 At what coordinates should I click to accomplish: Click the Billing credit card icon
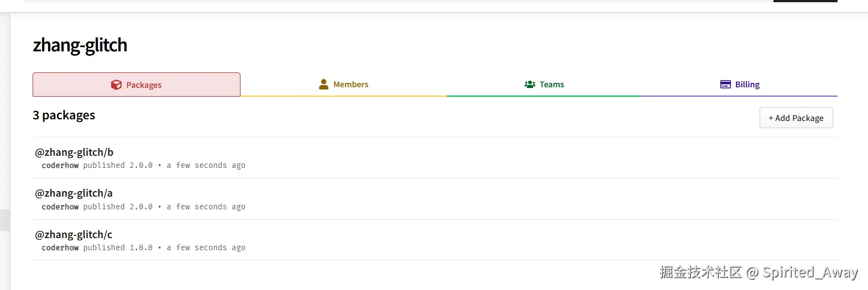[x=725, y=85]
